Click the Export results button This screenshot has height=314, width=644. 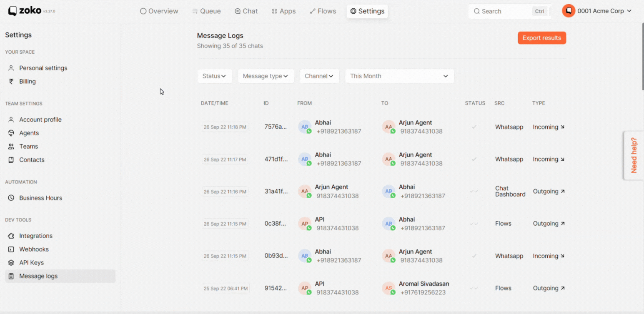(542, 38)
